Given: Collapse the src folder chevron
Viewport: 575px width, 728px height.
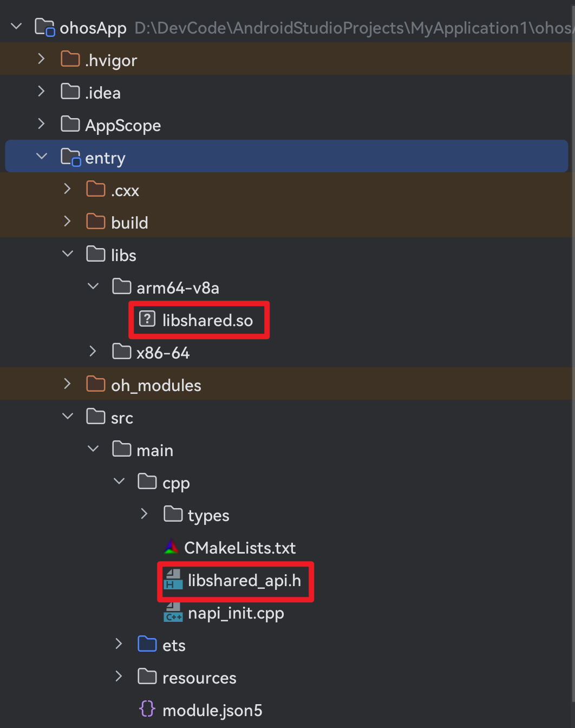Looking at the screenshot, I should point(68,416).
